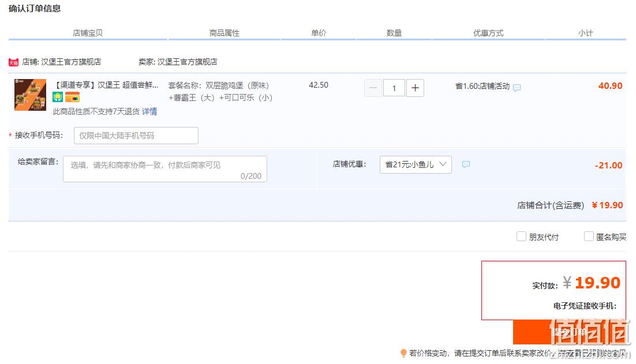Open the product title 【渠道专享】汉堡王 超值尝鲜
Image resolution: width=636 pixels, height=364 pixels.
click(x=106, y=85)
